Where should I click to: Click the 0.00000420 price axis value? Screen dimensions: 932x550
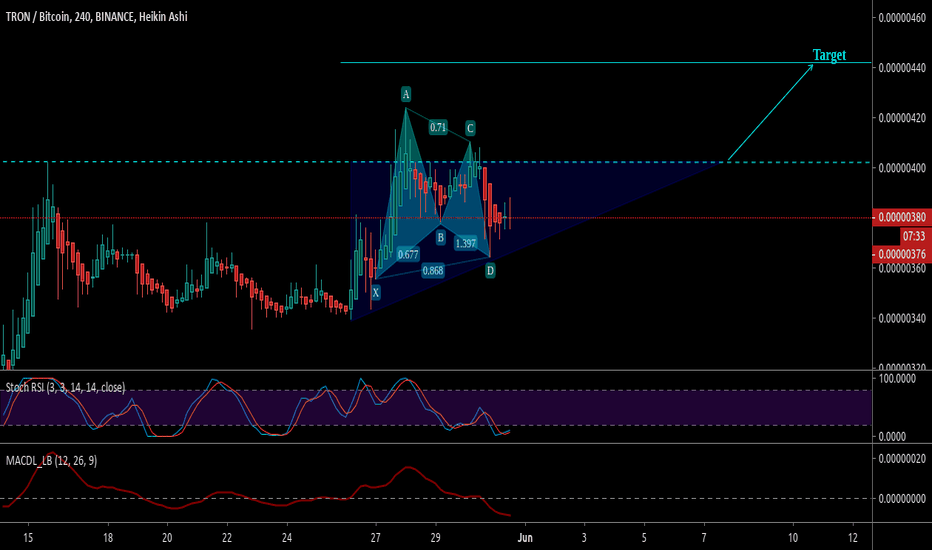902,118
